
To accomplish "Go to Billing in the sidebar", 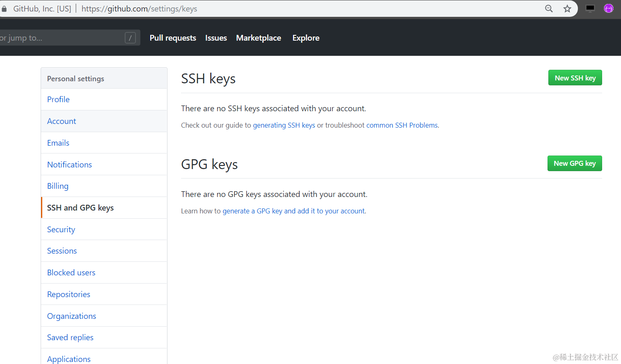I will 104,186.
